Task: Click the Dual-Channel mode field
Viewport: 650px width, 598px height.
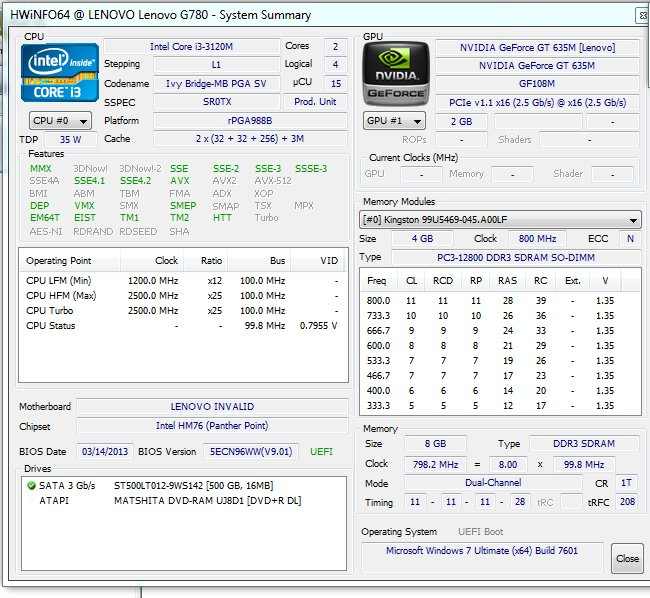Action: [493, 483]
